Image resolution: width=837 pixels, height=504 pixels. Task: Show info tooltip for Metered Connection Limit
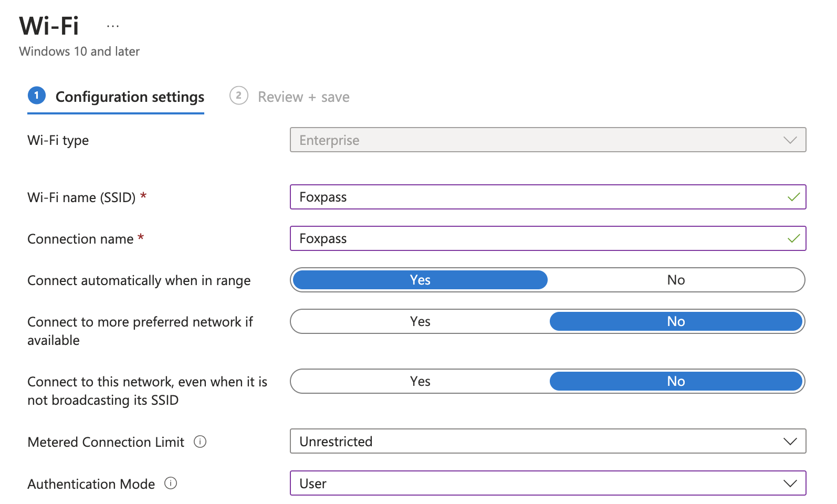(x=200, y=442)
